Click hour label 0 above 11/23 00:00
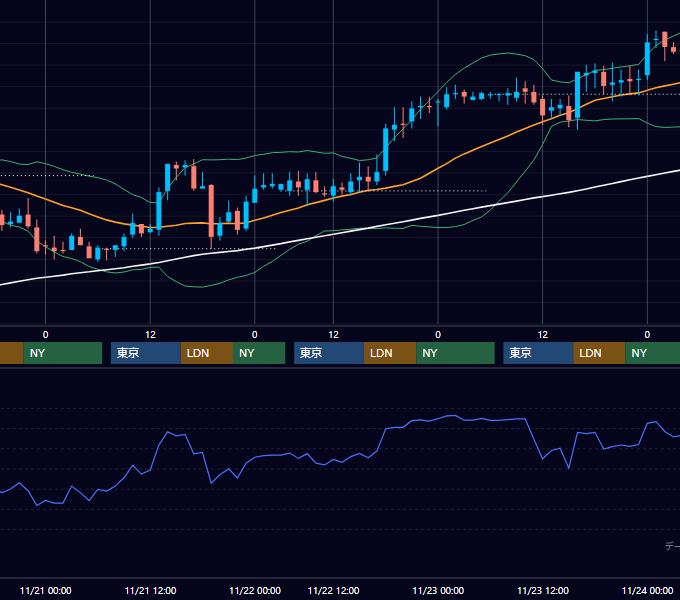This screenshot has width=680, height=600. pyautogui.click(x=438, y=335)
